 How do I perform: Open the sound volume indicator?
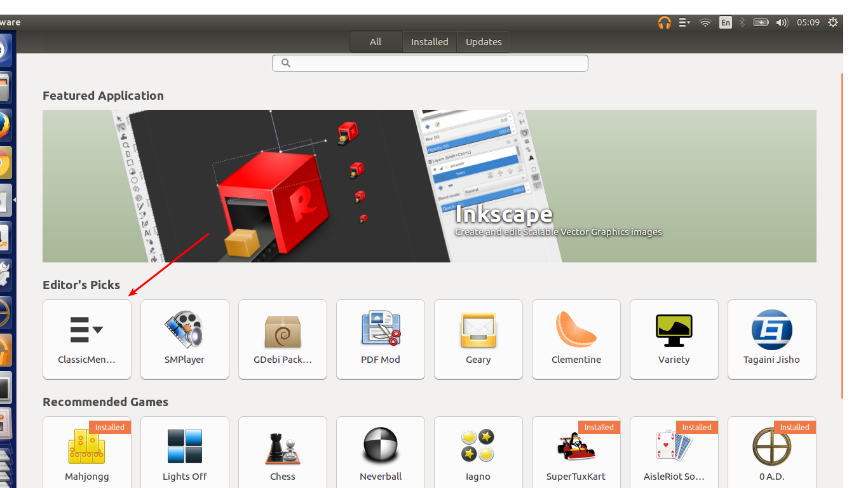pyautogui.click(x=782, y=22)
